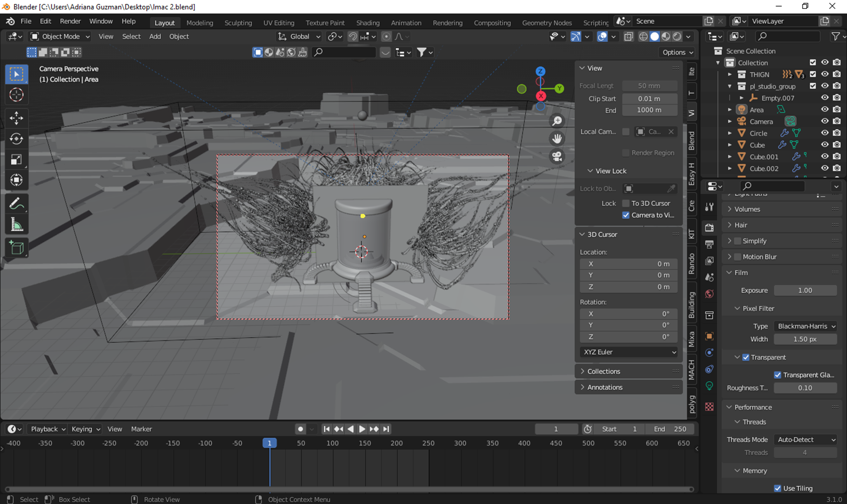847x504 pixels.
Task: Toggle auto keying record button
Action: 300,429
